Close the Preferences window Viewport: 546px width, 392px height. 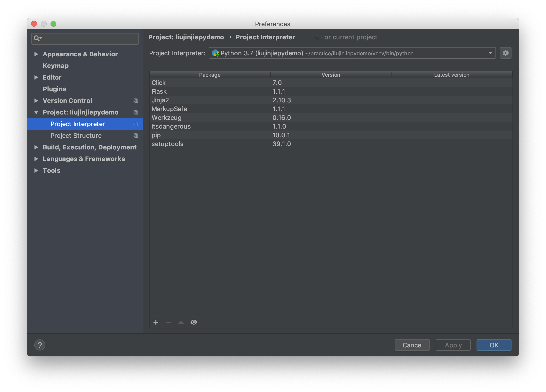pyautogui.click(x=34, y=24)
